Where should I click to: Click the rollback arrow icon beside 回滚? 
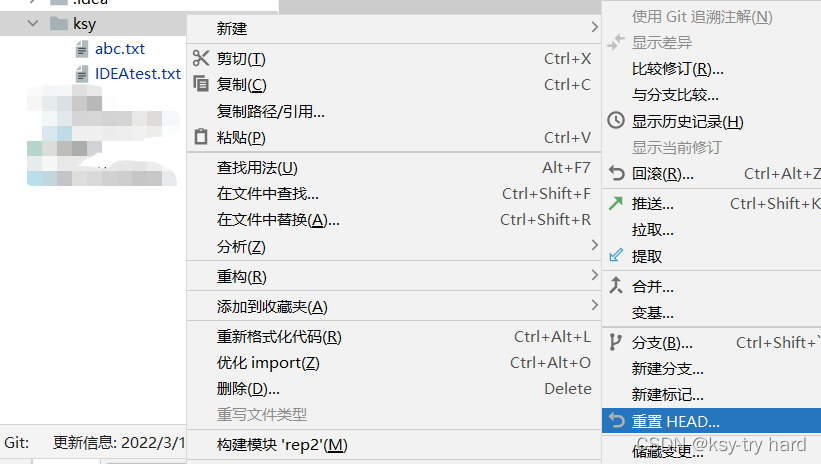616,173
